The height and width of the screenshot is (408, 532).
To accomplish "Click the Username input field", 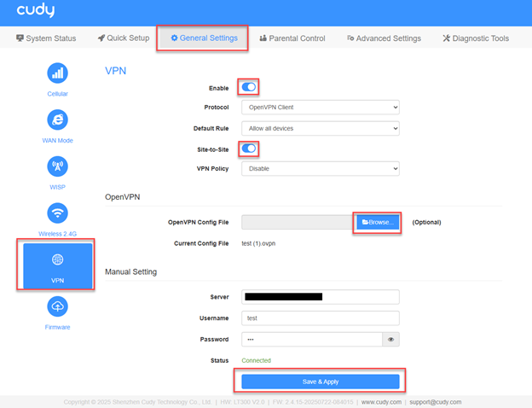I will pos(320,318).
